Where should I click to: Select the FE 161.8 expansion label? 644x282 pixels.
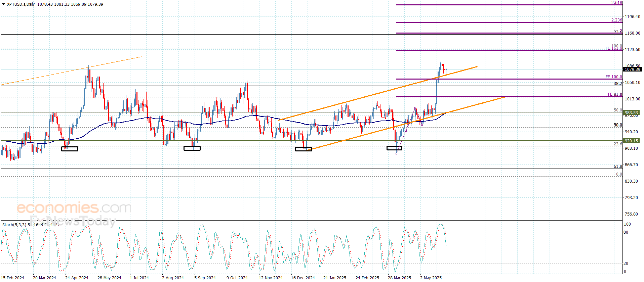click(x=614, y=48)
